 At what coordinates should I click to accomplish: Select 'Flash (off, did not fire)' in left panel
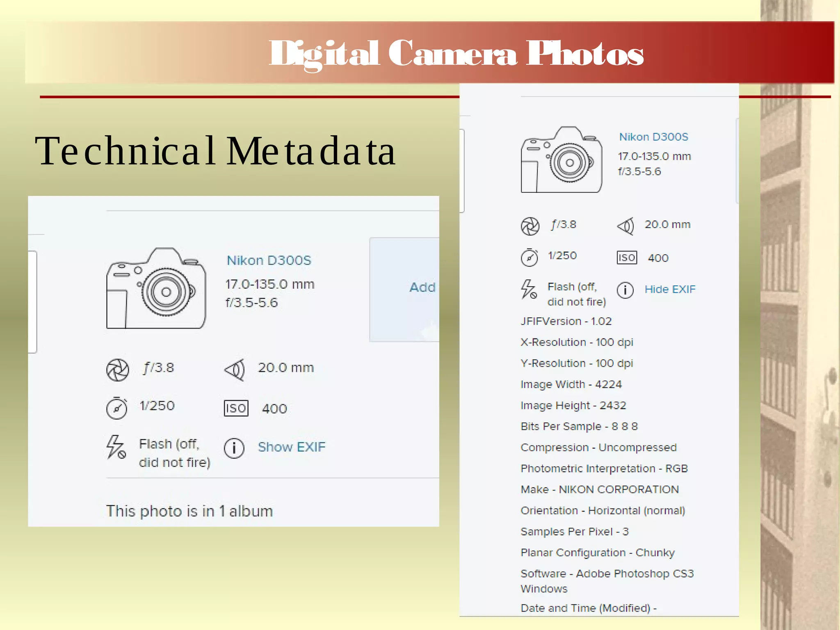coord(175,453)
